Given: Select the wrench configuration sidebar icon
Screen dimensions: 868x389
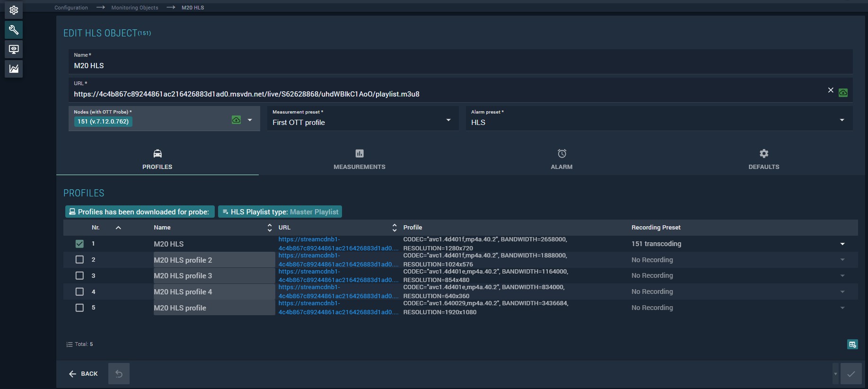Looking at the screenshot, I should tap(14, 30).
